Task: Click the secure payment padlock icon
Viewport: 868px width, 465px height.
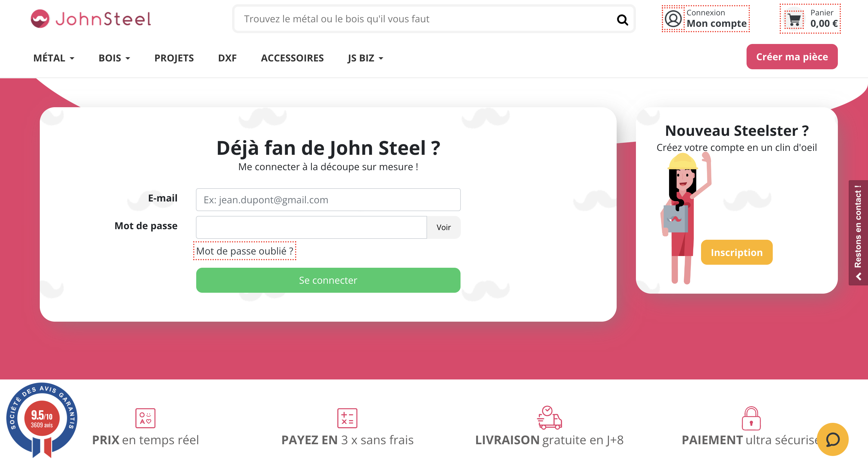Action: point(751,418)
